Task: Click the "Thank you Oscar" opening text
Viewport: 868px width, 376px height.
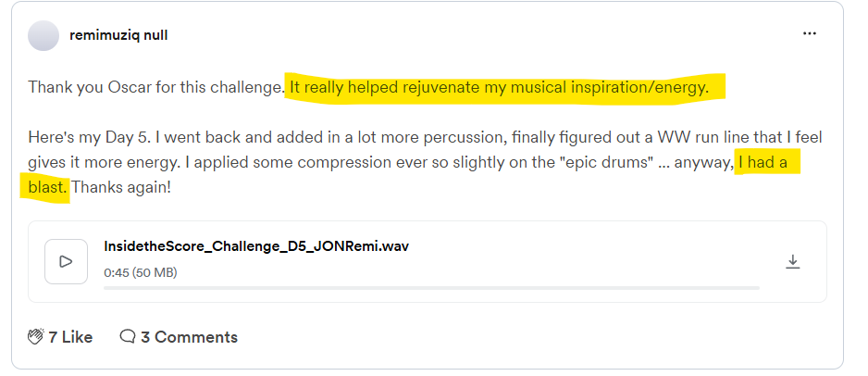Action: click(83, 88)
